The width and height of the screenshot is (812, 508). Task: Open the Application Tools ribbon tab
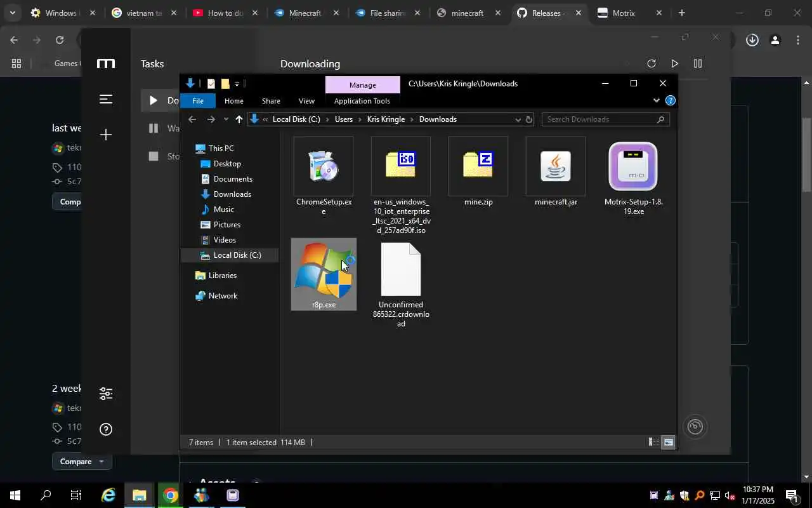(x=362, y=101)
